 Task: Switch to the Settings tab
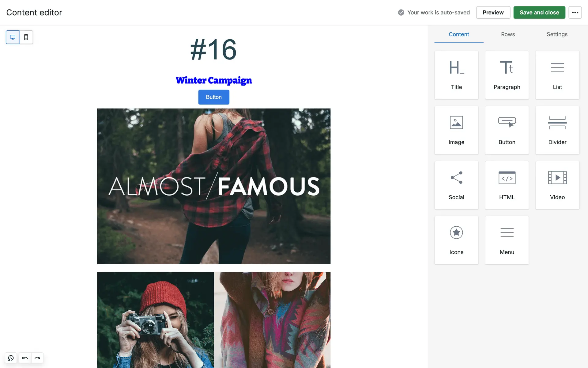coord(557,34)
